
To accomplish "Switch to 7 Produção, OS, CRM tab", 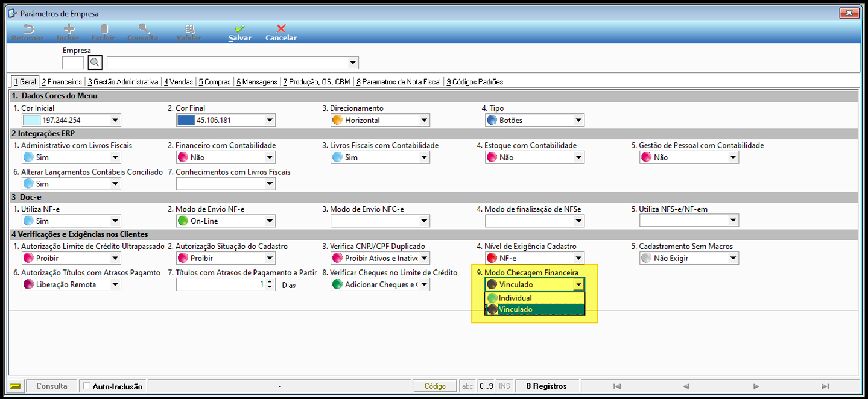I will 317,82.
